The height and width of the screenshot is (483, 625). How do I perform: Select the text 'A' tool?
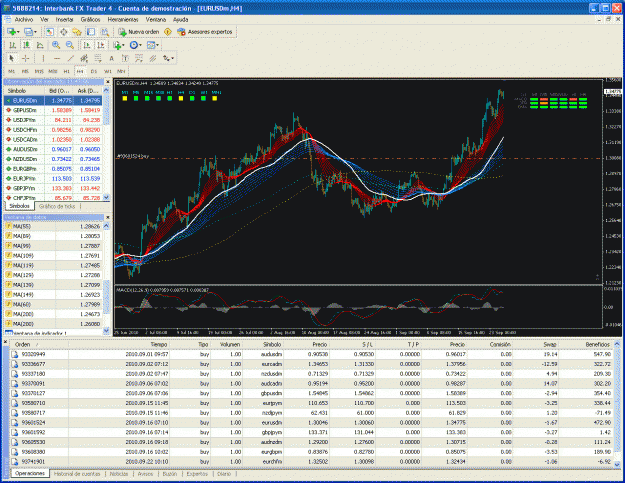[112, 58]
